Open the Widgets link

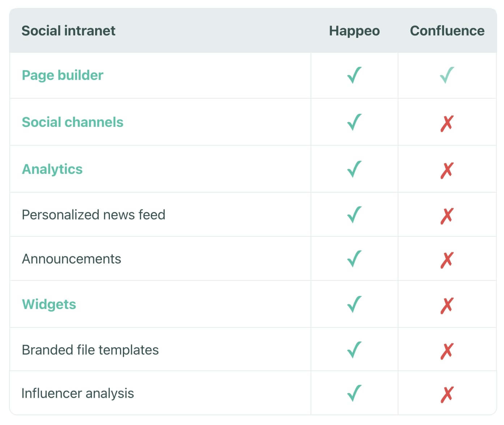49,304
